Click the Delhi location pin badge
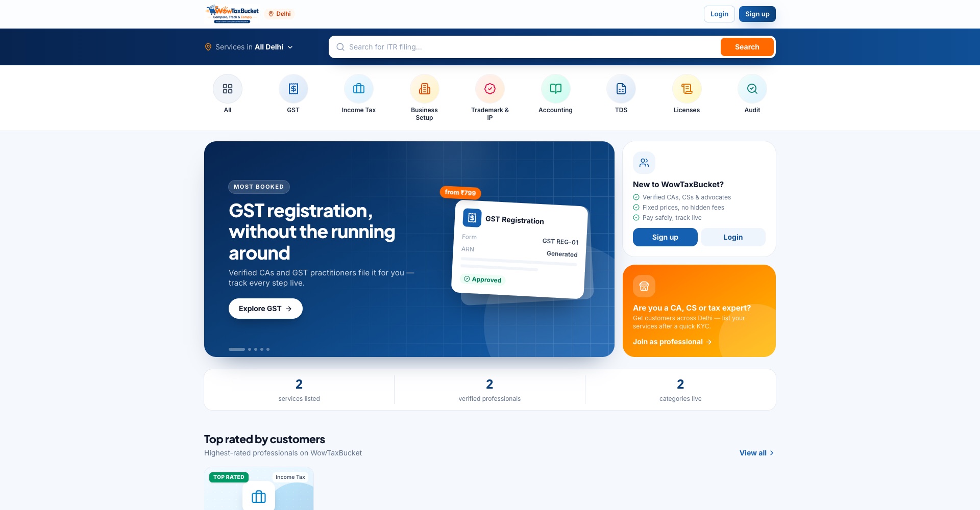Viewport: 980px width, 510px height. (x=280, y=14)
